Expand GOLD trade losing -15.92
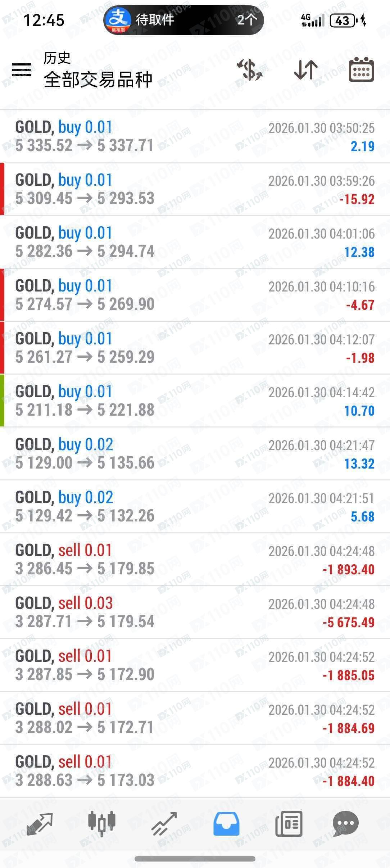This screenshot has height=868, width=390. point(194,189)
